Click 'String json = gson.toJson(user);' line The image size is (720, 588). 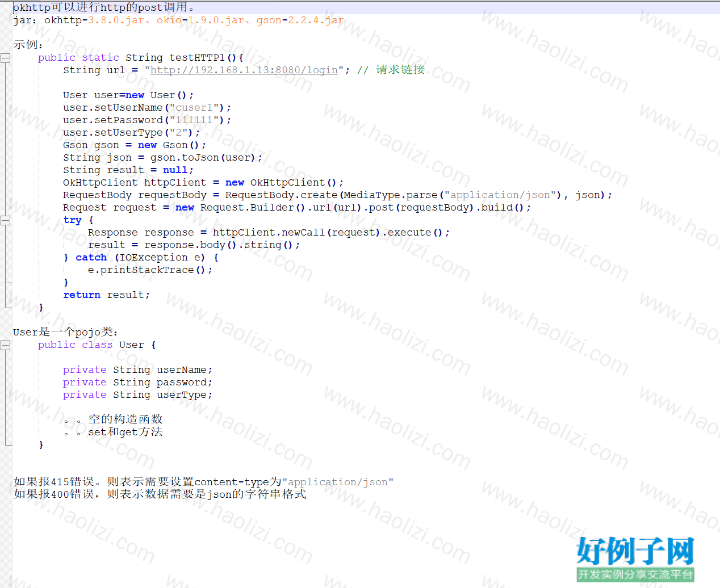[x=163, y=158]
